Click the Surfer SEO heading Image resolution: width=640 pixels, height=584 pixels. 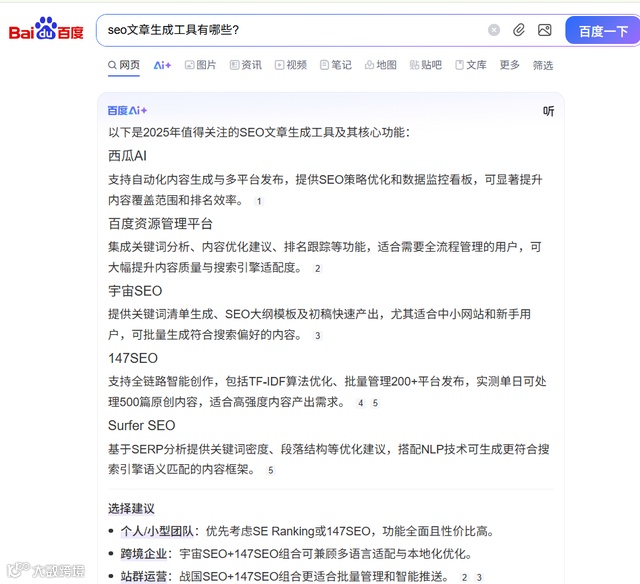[x=142, y=426]
